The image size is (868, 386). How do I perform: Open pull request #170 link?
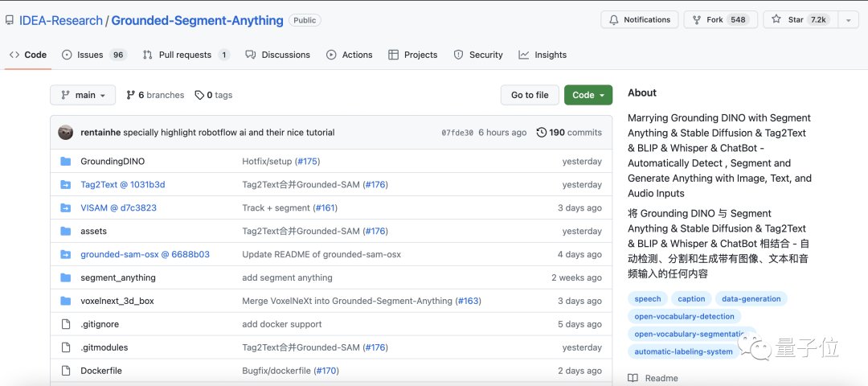[x=326, y=371]
